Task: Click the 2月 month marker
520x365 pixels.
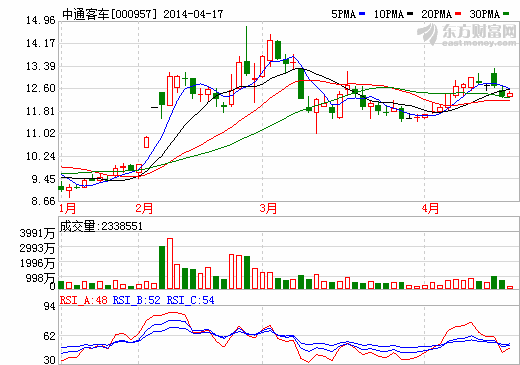Action: point(144,209)
